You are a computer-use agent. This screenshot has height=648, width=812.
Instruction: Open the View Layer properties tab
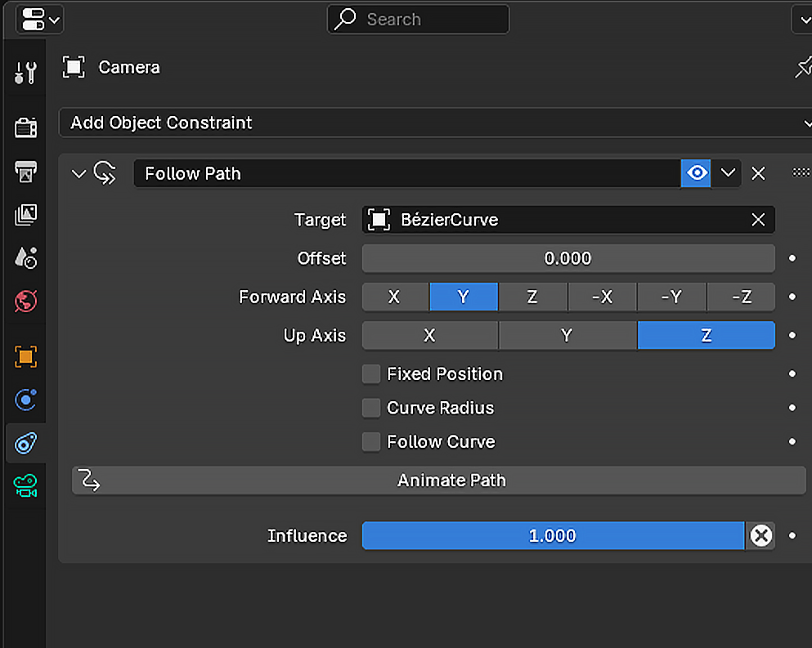pyautogui.click(x=25, y=214)
